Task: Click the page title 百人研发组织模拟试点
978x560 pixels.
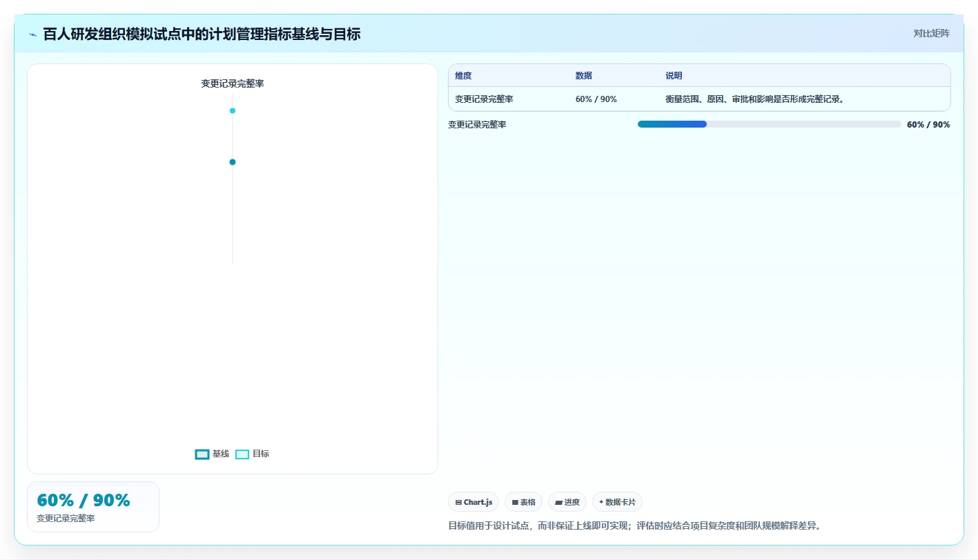Action: pyautogui.click(x=202, y=34)
